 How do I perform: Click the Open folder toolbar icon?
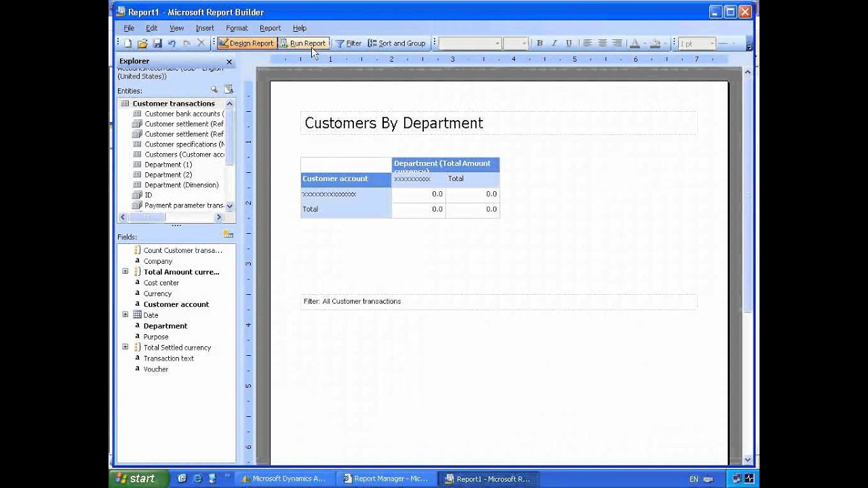click(x=142, y=43)
